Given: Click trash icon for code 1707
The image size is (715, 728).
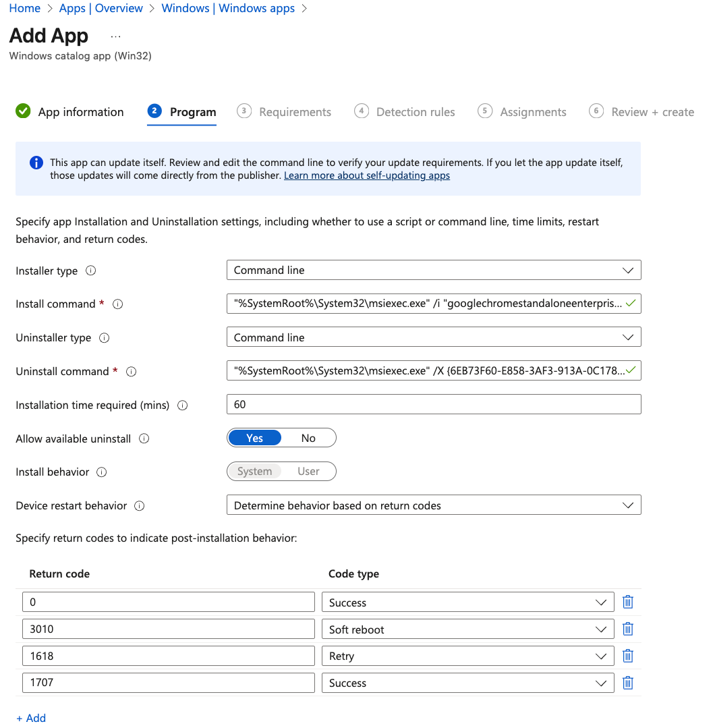Looking at the screenshot, I should click(x=627, y=683).
